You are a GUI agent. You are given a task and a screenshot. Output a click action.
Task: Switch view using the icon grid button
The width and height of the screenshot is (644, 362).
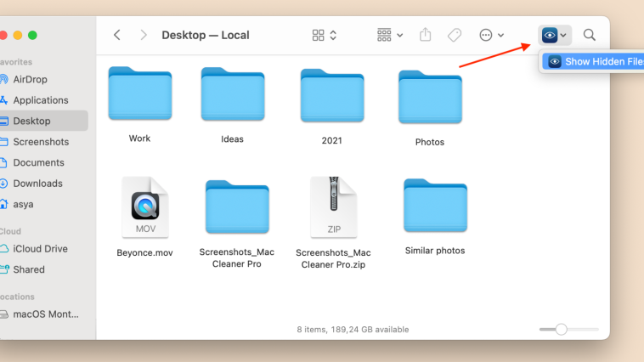coord(318,35)
